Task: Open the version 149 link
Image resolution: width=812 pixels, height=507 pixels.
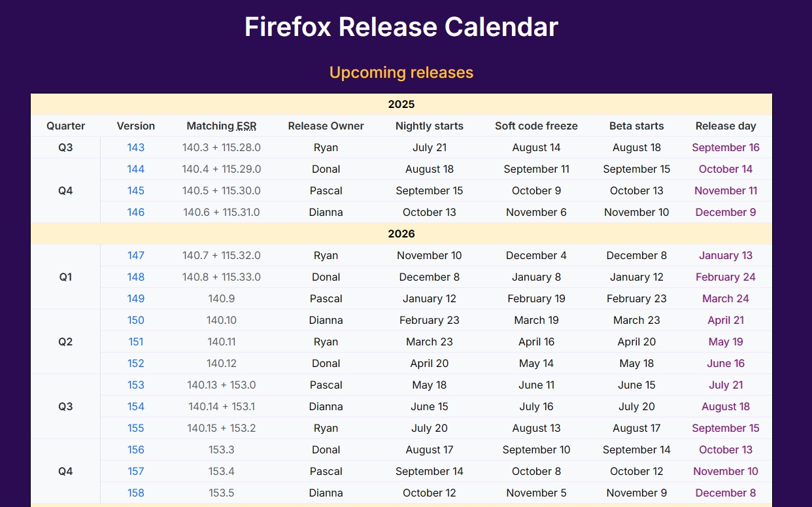Action: tap(136, 298)
